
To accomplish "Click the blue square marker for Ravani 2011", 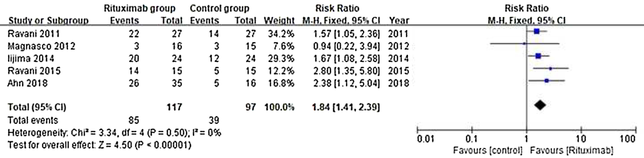I will point(536,31).
